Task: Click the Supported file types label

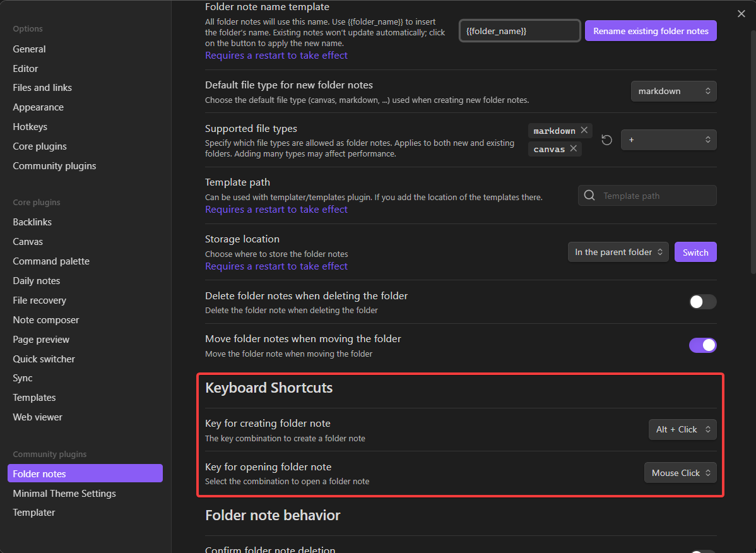Action: 251,129
